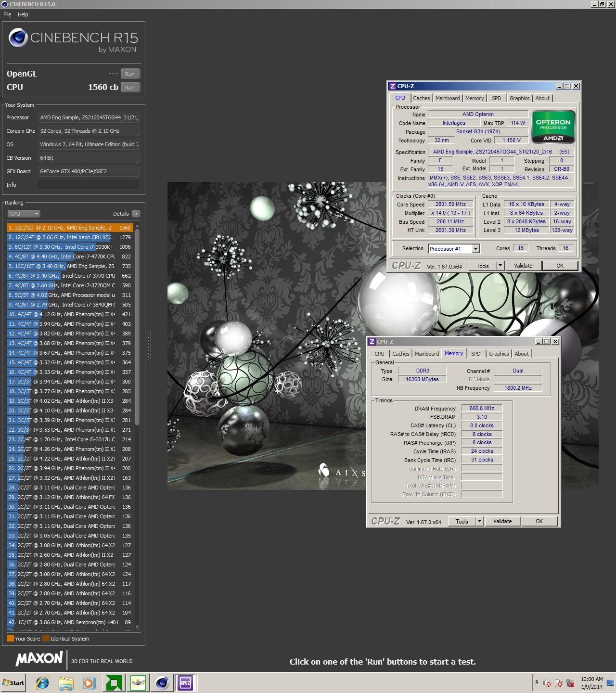616x693 pixels.
Task: Switch to SPD tab in upper CPU-Z
Action: [x=497, y=98]
